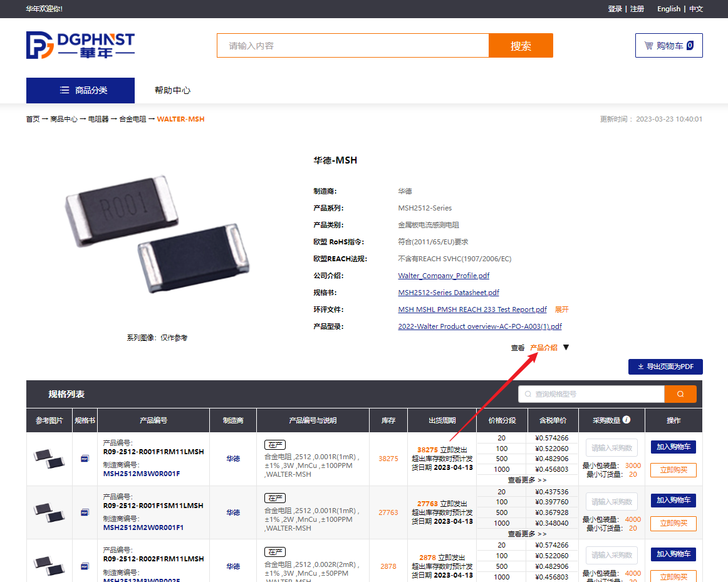Open PDF datasheet icon for R09-2512-R001F1SM11LMSH
The height and width of the screenshot is (582, 728).
click(85, 512)
